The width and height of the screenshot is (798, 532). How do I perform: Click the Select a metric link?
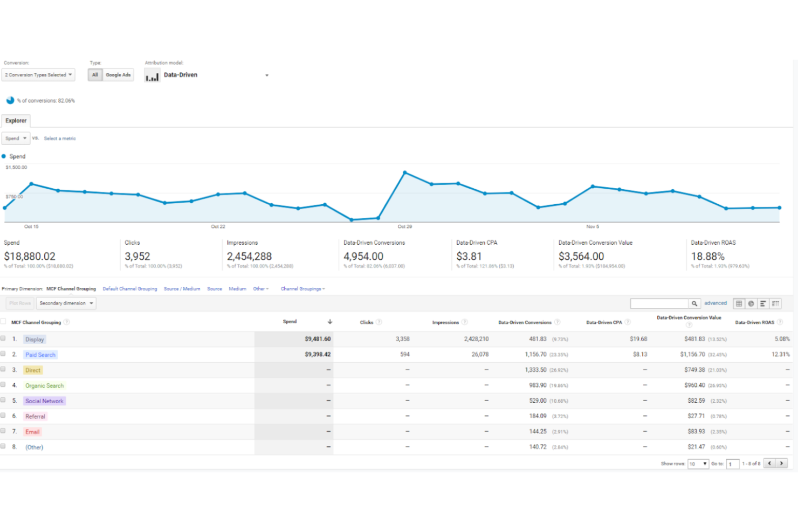point(59,139)
